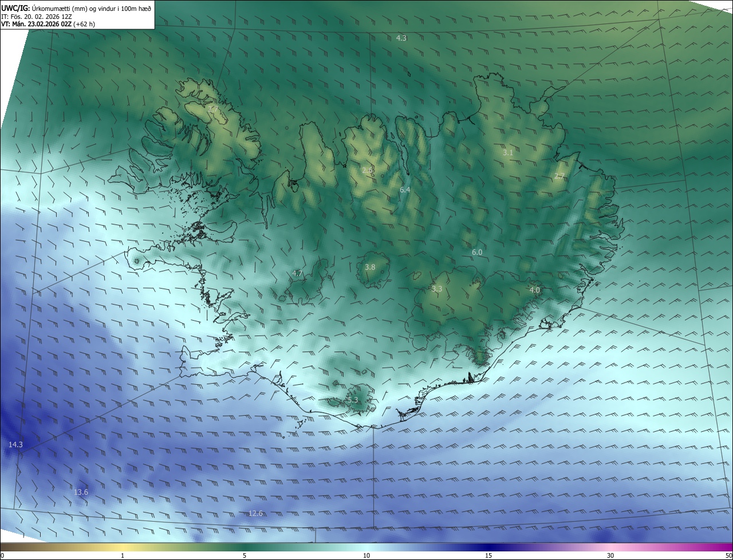Click the 6.0 value label
Screen dimensions: 733x560
tap(477, 252)
